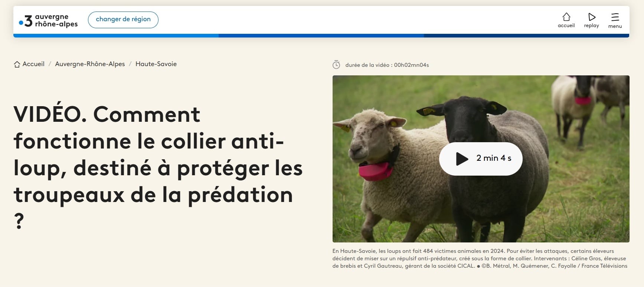Open Haute-Savoie breadcrumb link
644x287 pixels.
point(156,64)
